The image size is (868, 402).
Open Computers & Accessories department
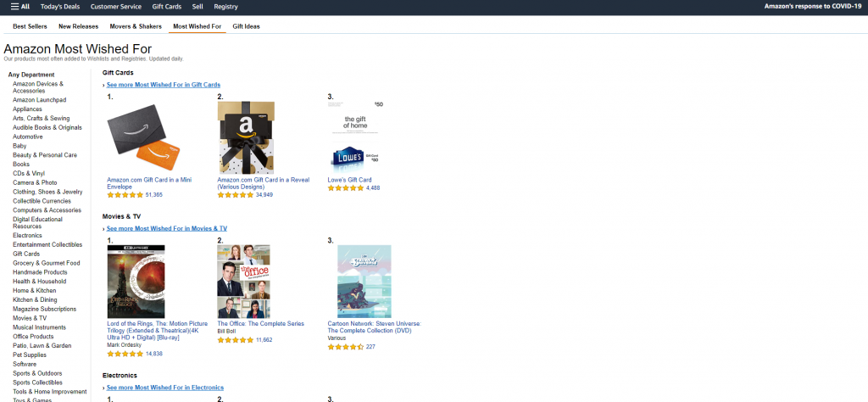(x=47, y=210)
